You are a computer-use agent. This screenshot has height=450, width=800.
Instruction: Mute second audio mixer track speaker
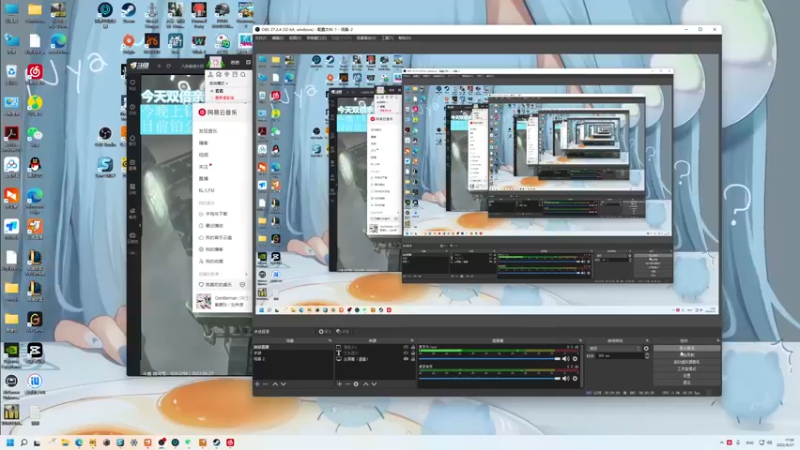566,379
